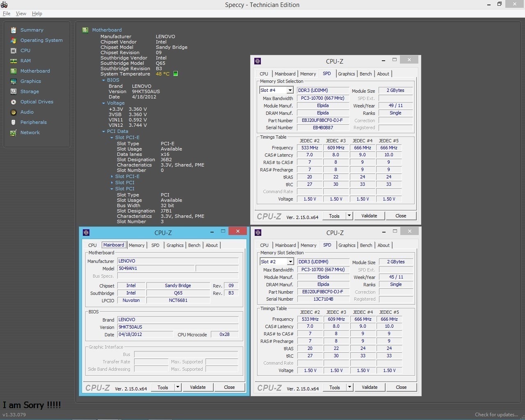Collapse the PCI Data tree section

[x=103, y=132]
